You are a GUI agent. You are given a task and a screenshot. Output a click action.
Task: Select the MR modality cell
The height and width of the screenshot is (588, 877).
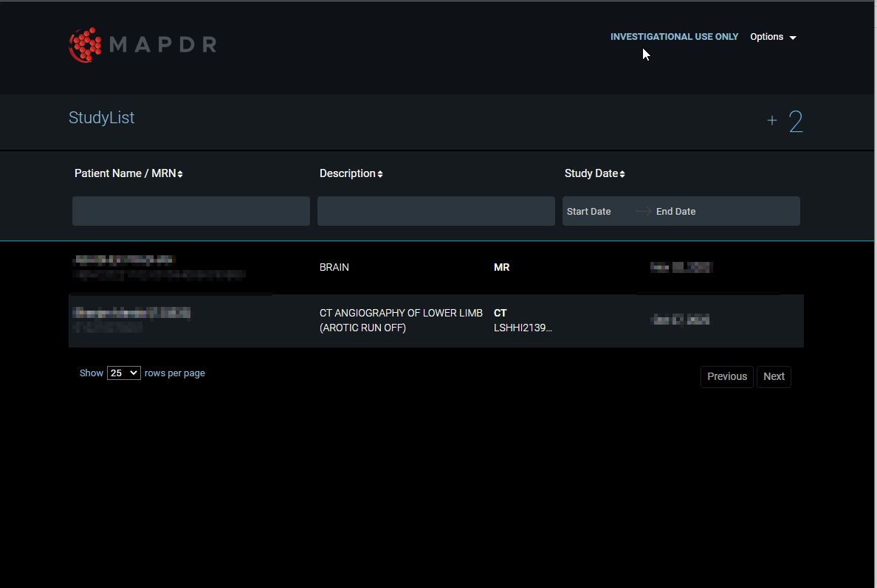click(x=502, y=267)
